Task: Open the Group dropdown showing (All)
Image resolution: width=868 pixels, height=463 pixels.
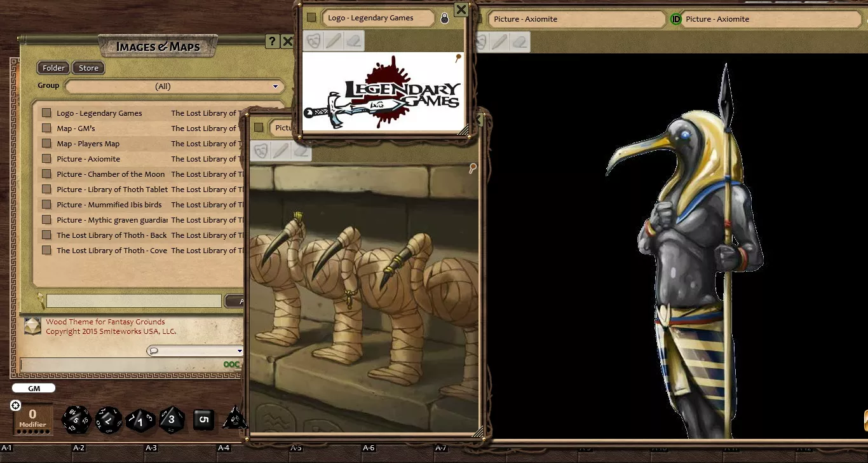Action: (x=173, y=86)
